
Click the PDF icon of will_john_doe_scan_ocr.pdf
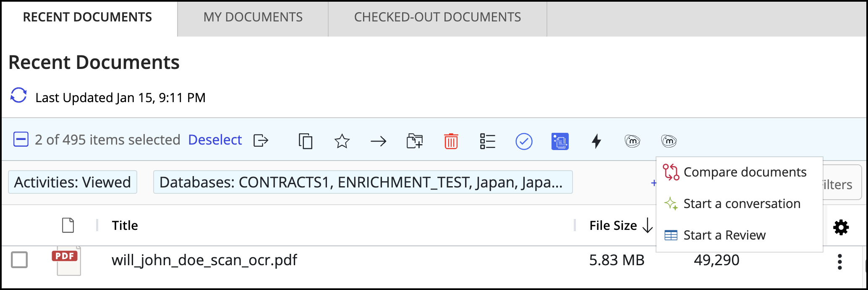click(67, 261)
